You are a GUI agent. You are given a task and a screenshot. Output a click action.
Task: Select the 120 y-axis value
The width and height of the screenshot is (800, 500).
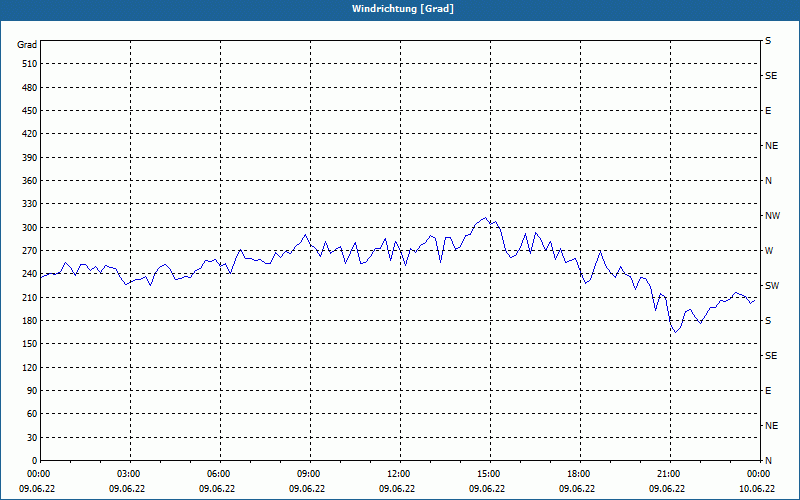[x=30, y=367]
